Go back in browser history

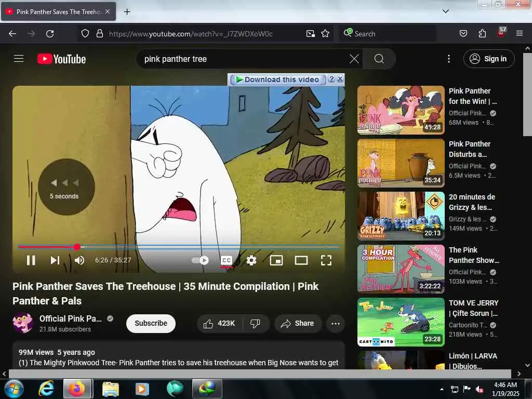coord(12,34)
